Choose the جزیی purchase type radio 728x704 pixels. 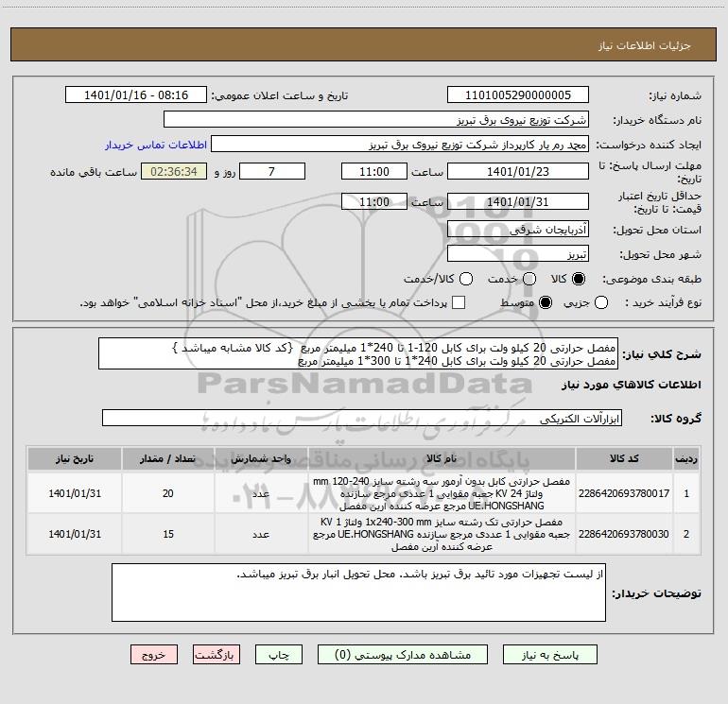[x=601, y=302]
